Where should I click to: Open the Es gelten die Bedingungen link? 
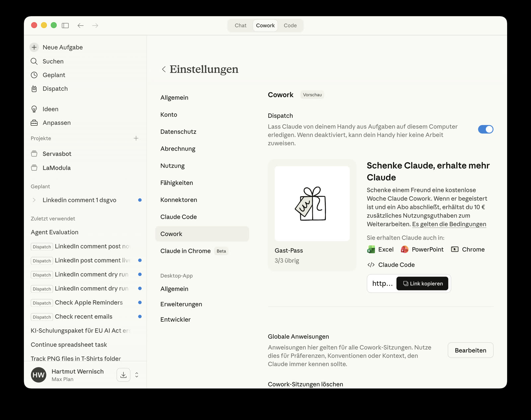[x=449, y=224]
